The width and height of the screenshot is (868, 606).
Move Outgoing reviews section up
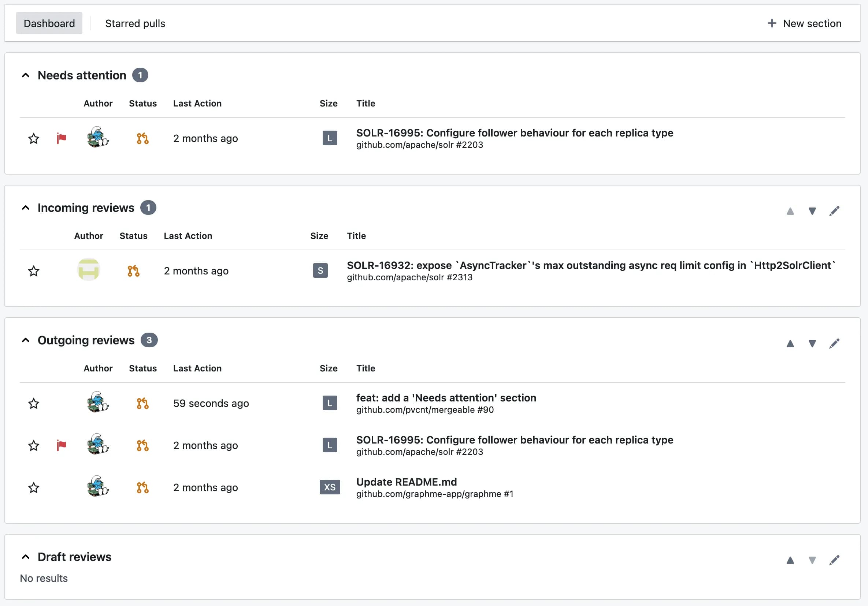coord(790,344)
